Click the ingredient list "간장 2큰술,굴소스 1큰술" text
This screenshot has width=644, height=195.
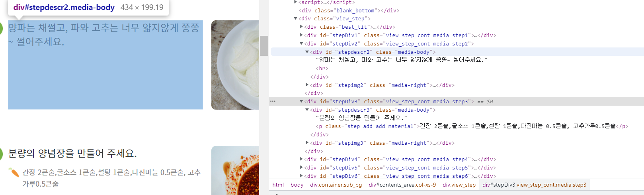(111, 178)
